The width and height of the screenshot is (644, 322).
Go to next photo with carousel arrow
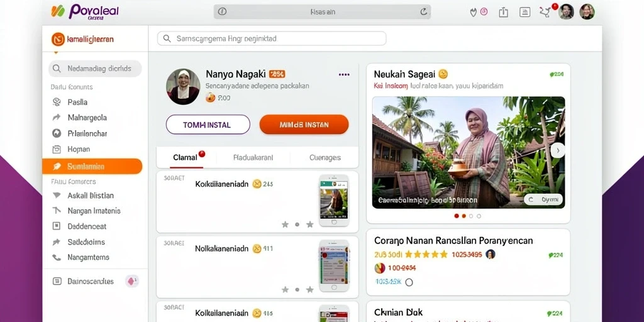tap(558, 150)
